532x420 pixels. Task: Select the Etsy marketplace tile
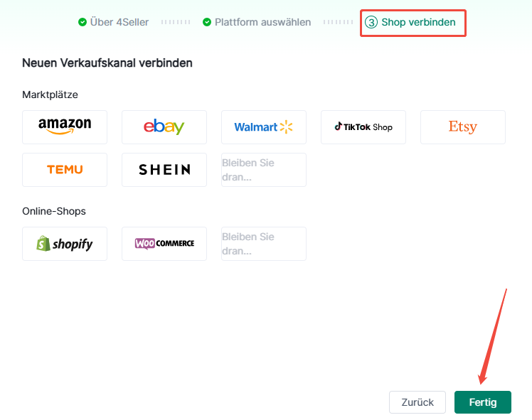[x=463, y=127]
